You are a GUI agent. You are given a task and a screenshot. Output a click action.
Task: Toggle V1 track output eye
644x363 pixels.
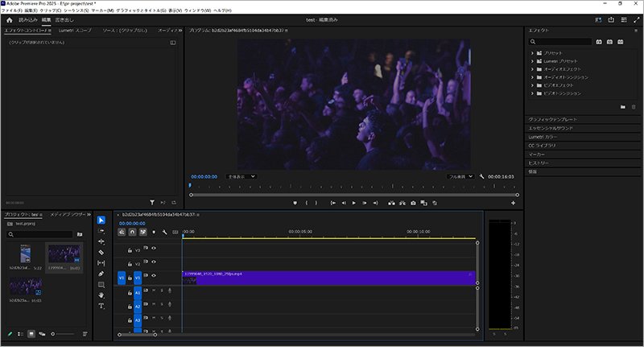click(154, 275)
